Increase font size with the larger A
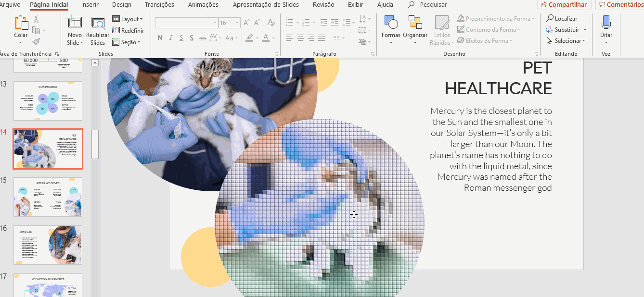 pyautogui.click(x=247, y=23)
